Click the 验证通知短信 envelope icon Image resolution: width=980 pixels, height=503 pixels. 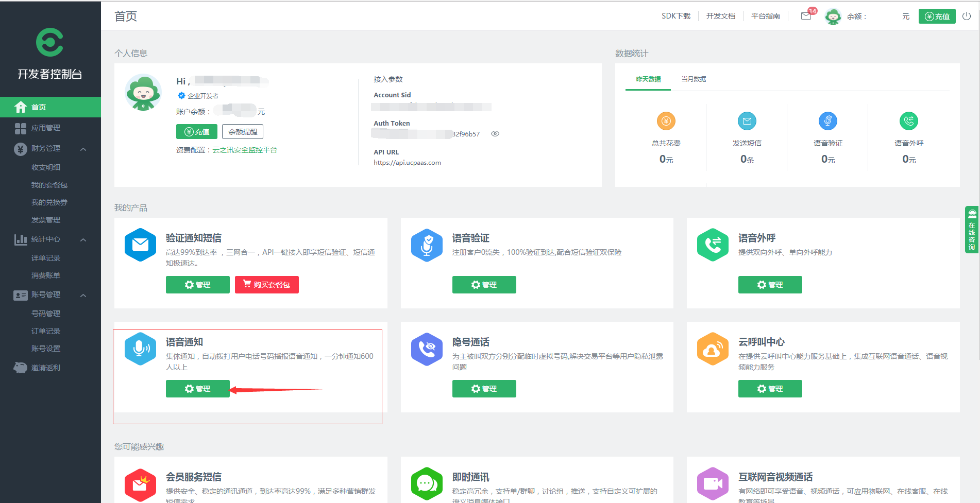pos(140,245)
